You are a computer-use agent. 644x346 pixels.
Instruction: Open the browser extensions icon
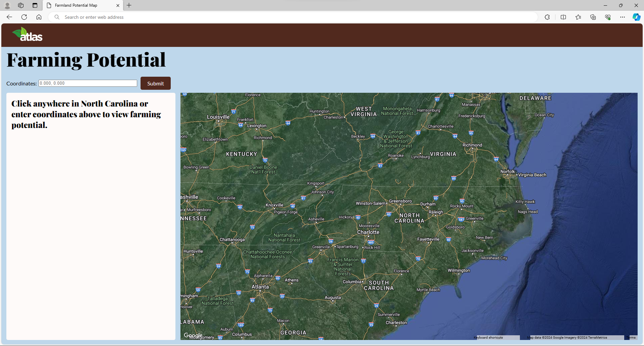pyautogui.click(x=547, y=17)
